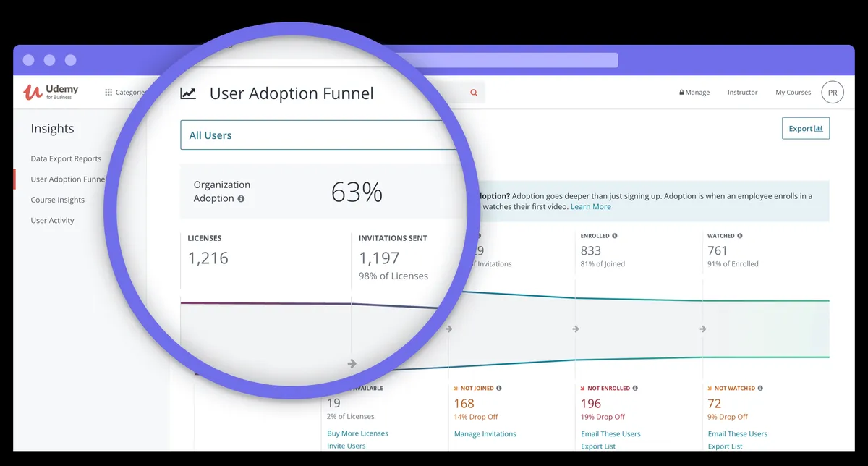Click the info icon next to Enrolled
This screenshot has height=466, width=868.
(x=615, y=236)
